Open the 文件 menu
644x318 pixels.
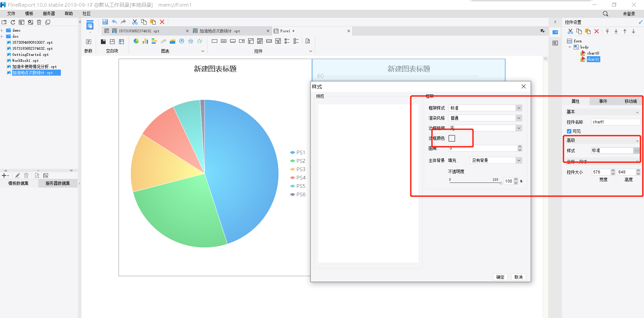tap(11, 13)
